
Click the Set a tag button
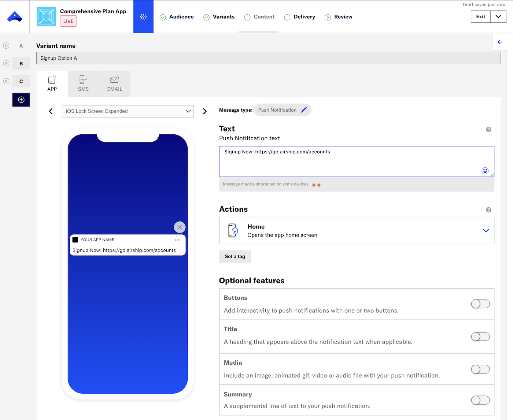pyautogui.click(x=235, y=256)
